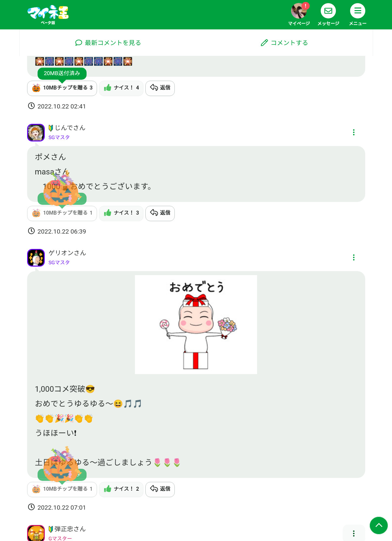
Task: Open three-dot options for じんでさん's comment
Action: point(354,132)
